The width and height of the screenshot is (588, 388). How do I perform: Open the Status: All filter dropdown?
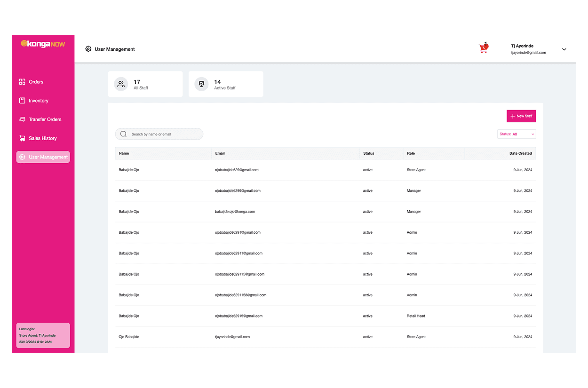tap(516, 134)
